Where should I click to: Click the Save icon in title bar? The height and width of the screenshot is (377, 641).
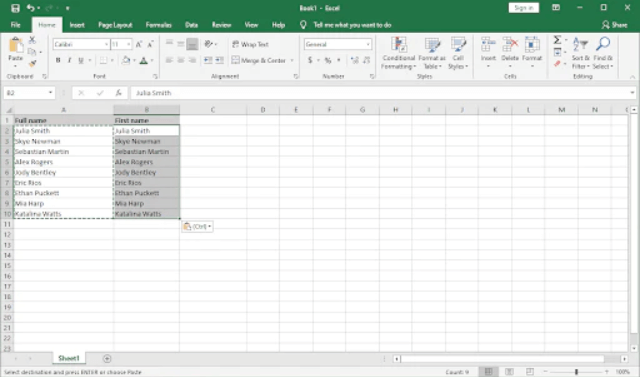pyautogui.click(x=16, y=8)
